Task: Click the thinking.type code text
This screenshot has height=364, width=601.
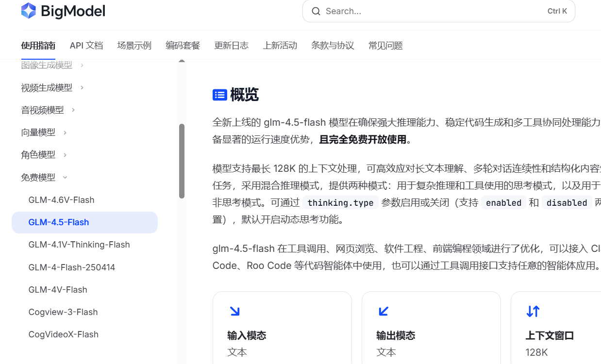Action: point(340,203)
